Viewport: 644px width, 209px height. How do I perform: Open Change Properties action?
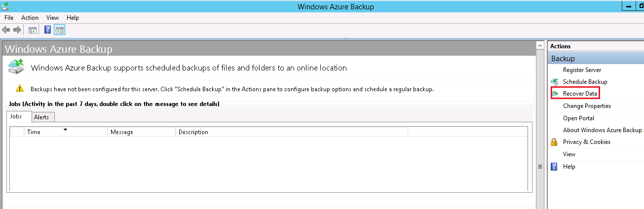coord(587,106)
